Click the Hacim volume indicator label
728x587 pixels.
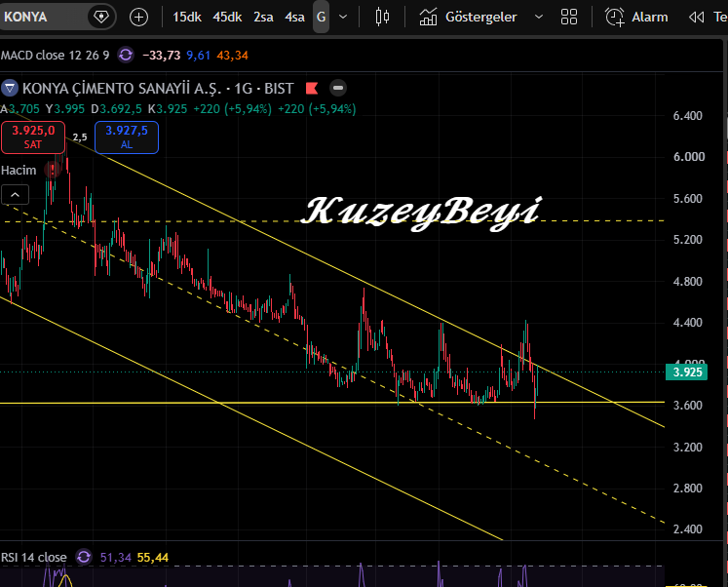(x=19, y=171)
